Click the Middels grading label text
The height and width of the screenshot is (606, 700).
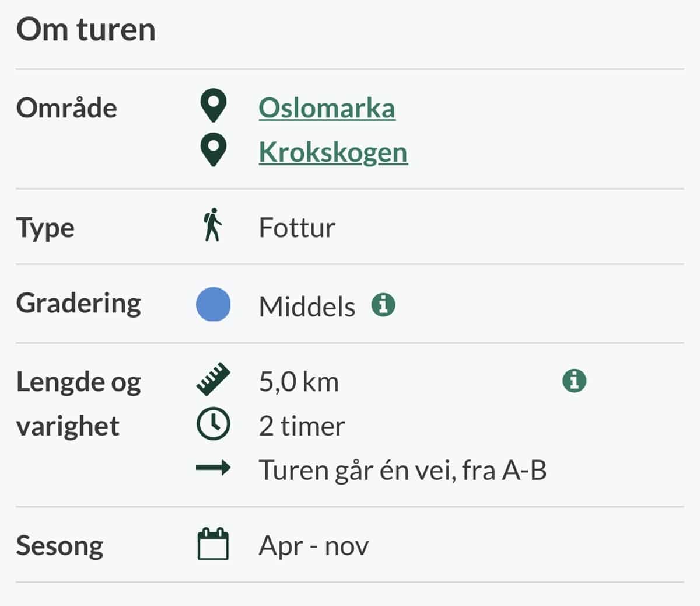[x=307, y=307]
